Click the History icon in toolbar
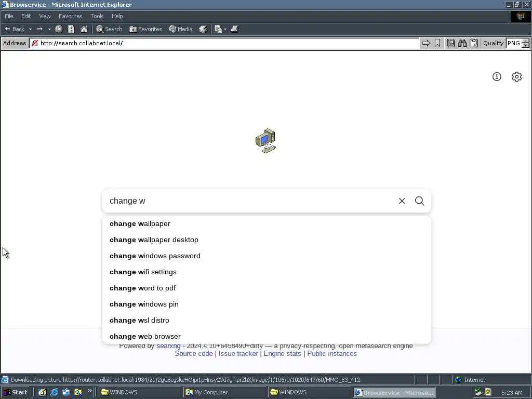This screenshot has height=399, width=532. [x=203, y=29]
